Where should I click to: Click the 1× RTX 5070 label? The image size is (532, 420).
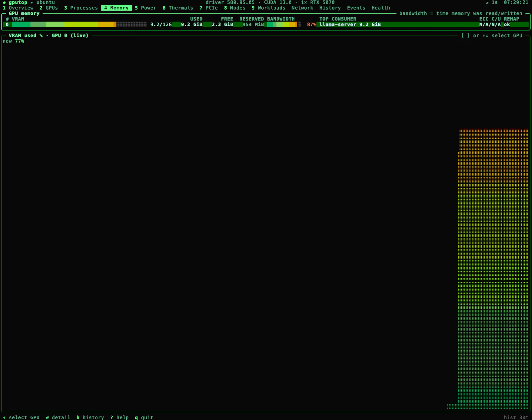318,2
